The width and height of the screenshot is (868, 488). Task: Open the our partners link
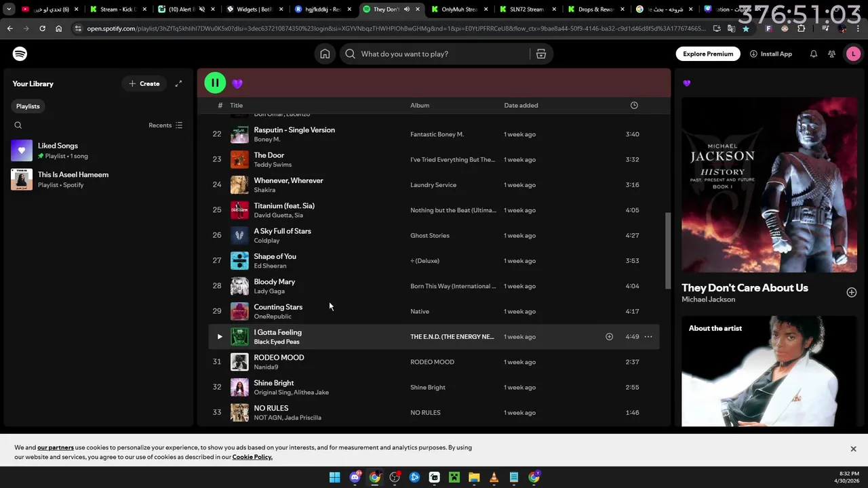pos(56,447)
